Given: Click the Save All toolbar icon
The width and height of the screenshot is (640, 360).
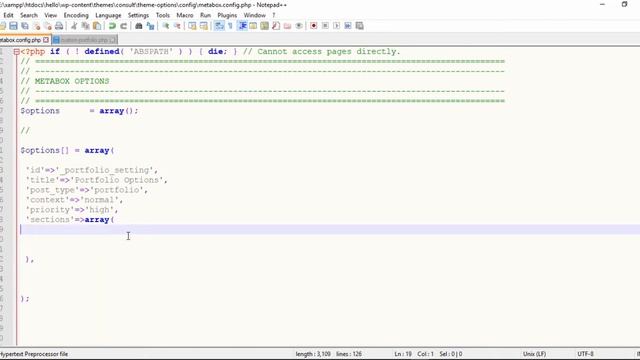Looking at the screenshot, I should click(x=25, y=26).
